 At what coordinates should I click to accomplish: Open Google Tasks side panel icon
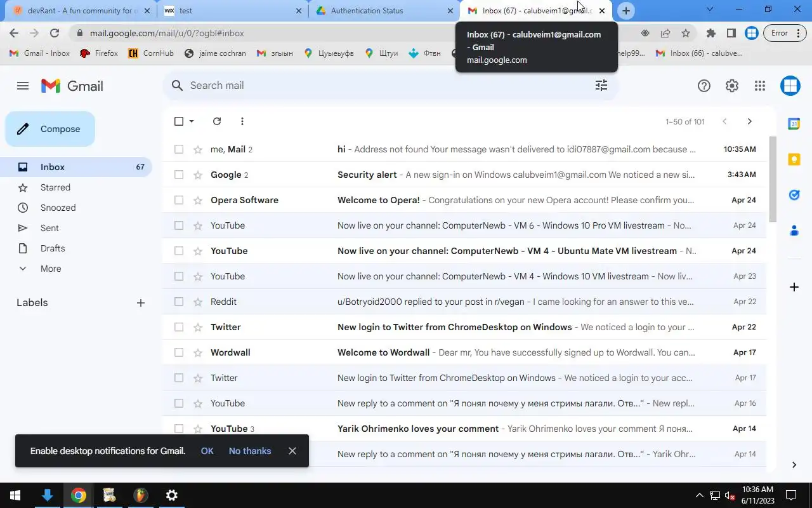(x=794, y=195)
